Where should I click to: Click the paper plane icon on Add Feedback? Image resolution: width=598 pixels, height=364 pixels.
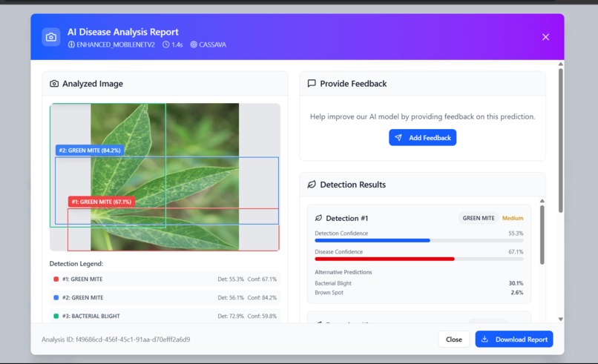tap(398, 138)
